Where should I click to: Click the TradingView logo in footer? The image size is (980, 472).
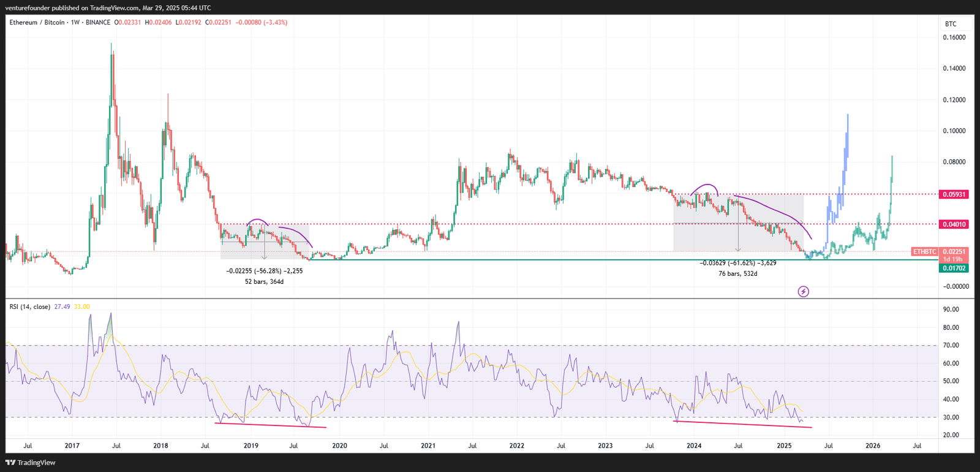coord(30,463)
